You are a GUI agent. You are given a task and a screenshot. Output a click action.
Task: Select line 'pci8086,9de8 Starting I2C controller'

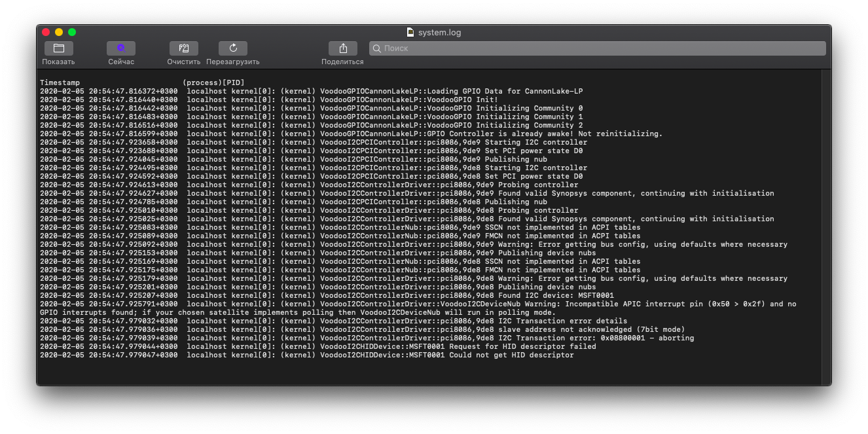(314, 168)
